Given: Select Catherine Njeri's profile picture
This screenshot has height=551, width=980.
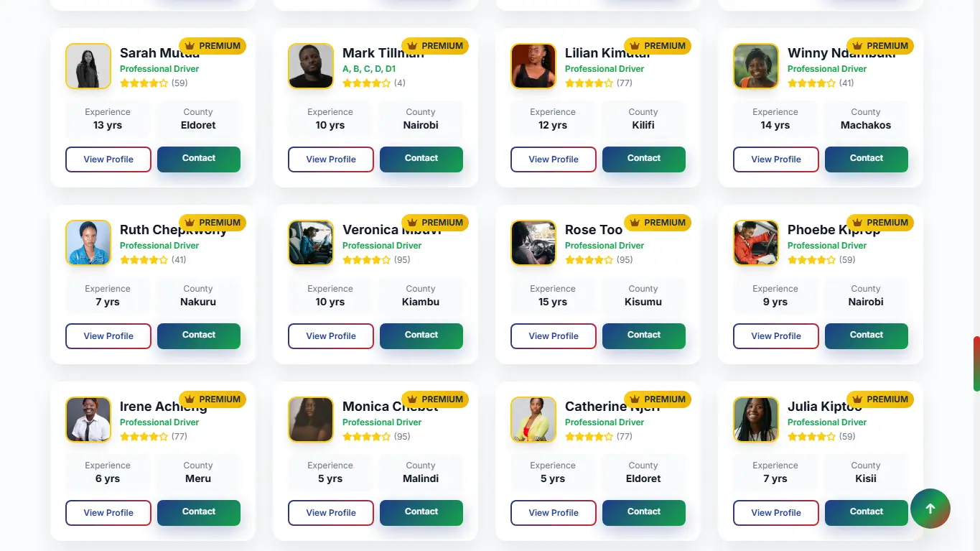Looking at the screenshot, I should point(533,420).
